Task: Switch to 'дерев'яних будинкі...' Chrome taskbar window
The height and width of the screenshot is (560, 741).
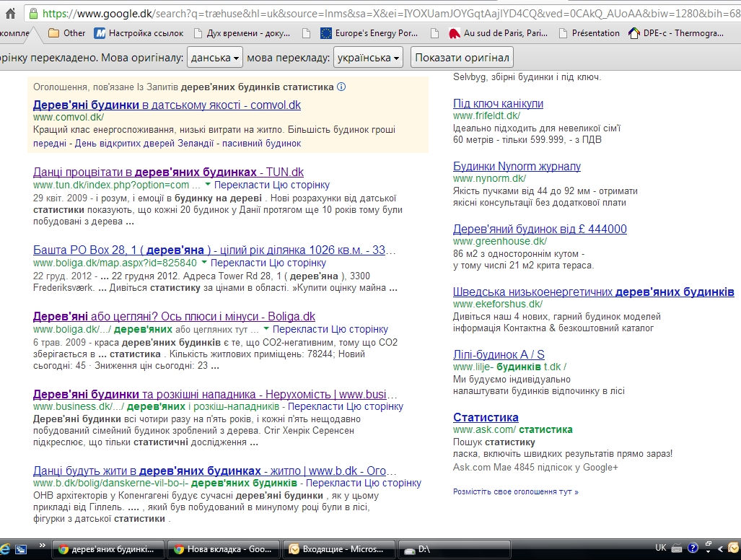Action: tap(108, 549)
